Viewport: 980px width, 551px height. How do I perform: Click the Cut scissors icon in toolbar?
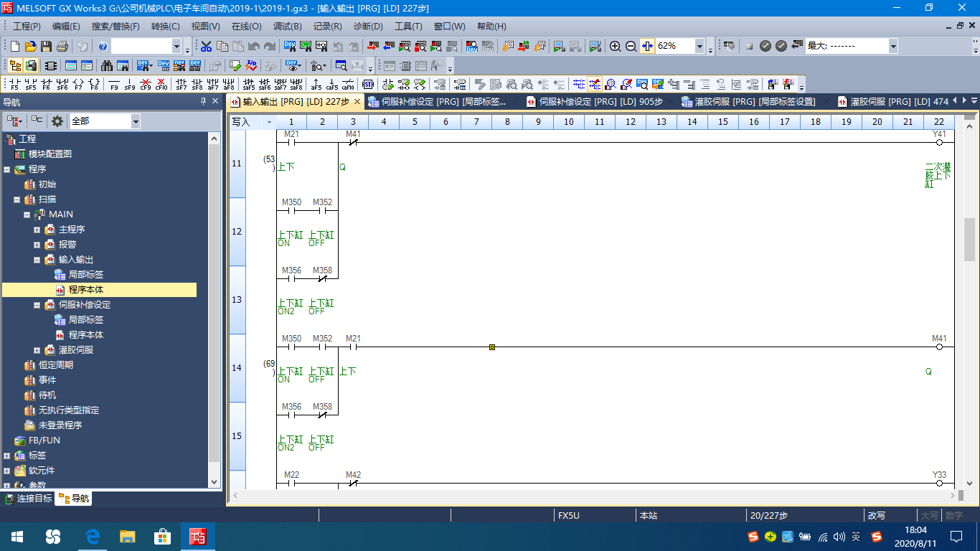[x=207, y=47]
